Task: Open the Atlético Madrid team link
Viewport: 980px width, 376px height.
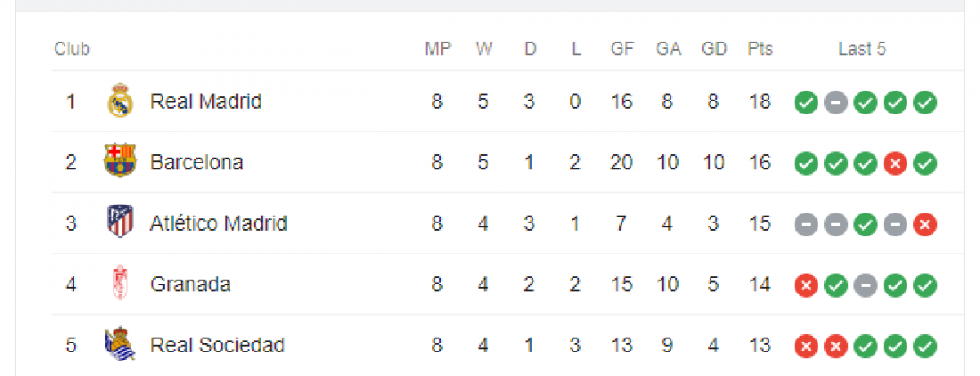Action: pos(219,223)
